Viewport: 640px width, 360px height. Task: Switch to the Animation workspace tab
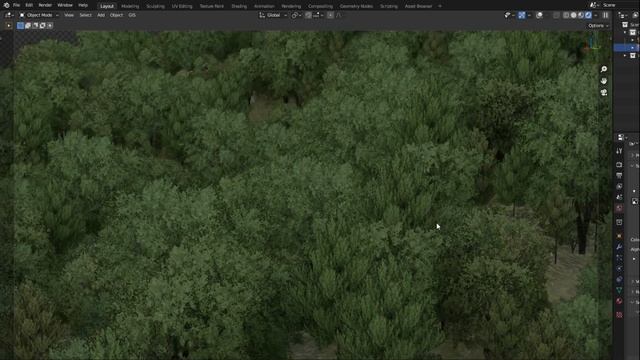264,6
